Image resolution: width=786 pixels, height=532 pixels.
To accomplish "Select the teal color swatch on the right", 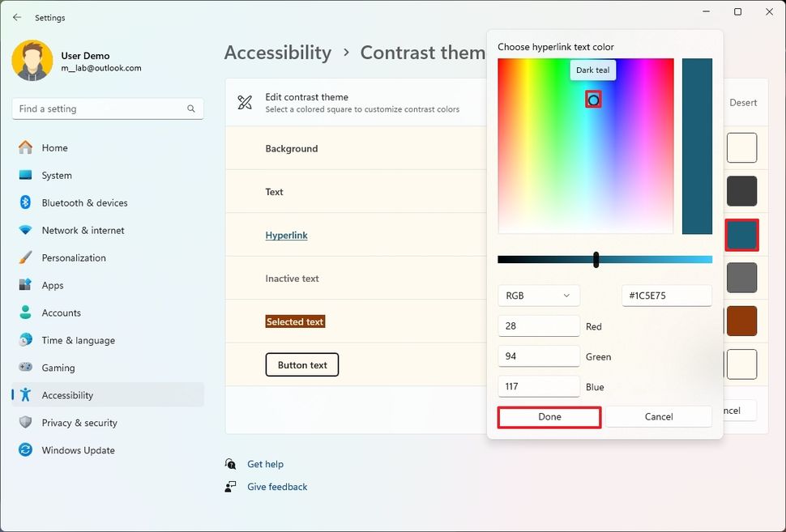I will [x=741, y=234].
